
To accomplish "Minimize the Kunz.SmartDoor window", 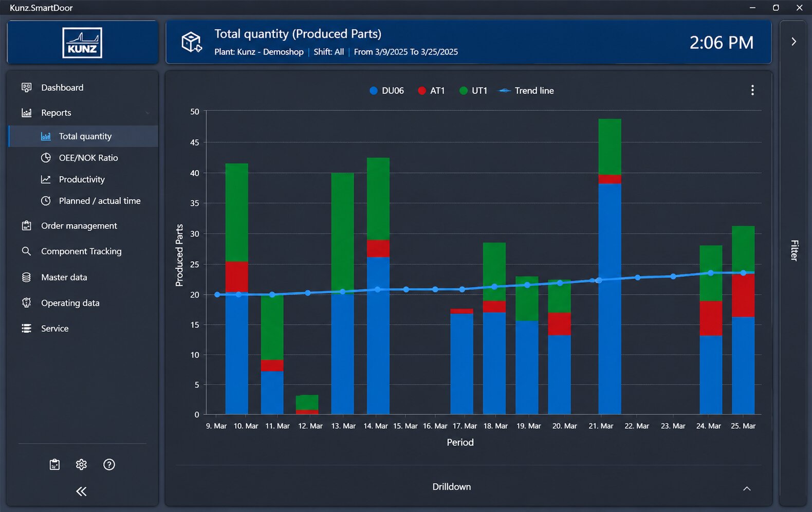I will 752,8.
